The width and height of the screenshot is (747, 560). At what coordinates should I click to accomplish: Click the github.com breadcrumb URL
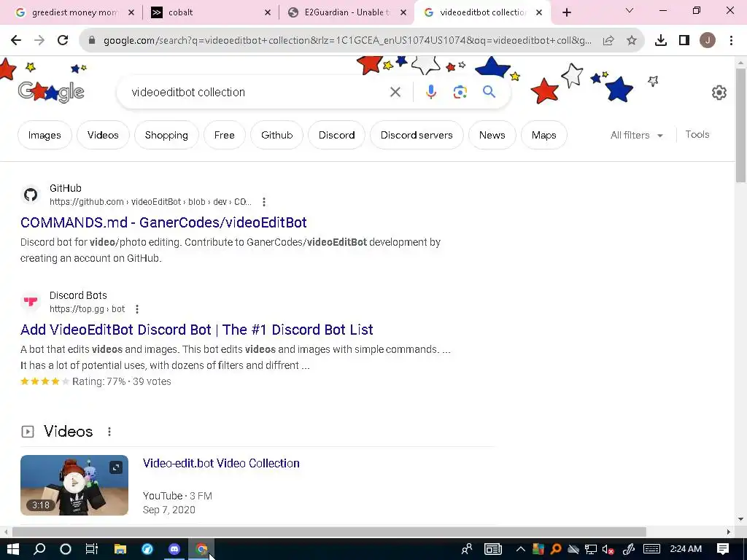coord(150,202)
